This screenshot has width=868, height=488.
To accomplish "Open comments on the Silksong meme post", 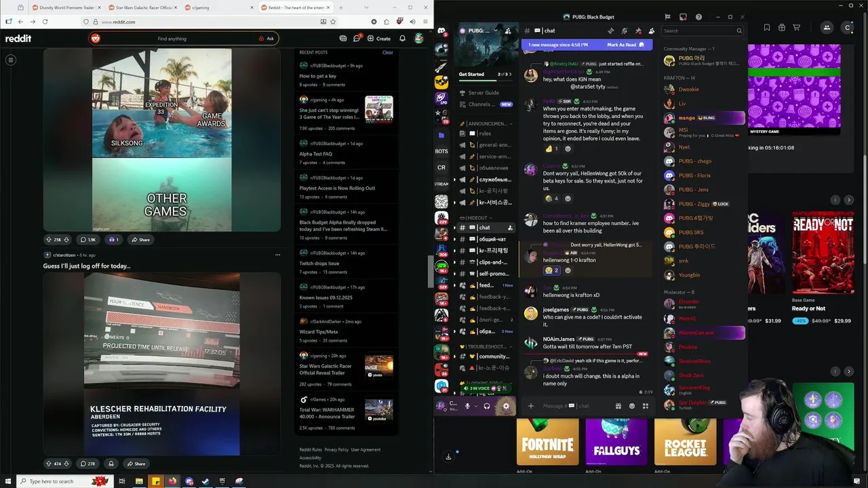I will pos(88,239).
